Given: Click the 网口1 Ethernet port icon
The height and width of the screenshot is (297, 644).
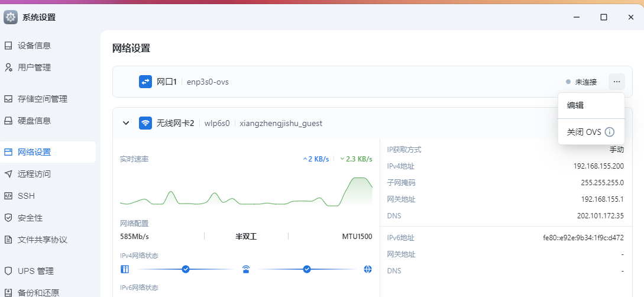Looking at the screenshot, I should coord(145,82).
